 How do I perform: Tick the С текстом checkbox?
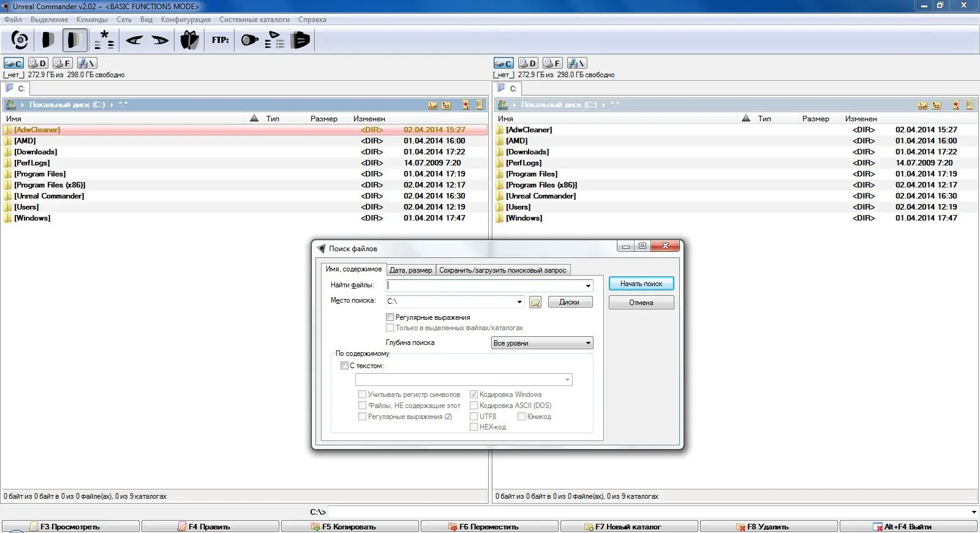click(344, 366)
